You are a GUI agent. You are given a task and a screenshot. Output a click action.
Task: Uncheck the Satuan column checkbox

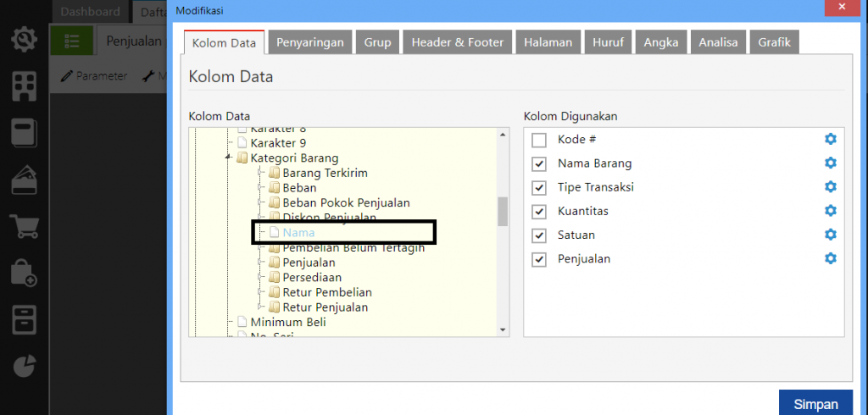click(x=539, y=235)
